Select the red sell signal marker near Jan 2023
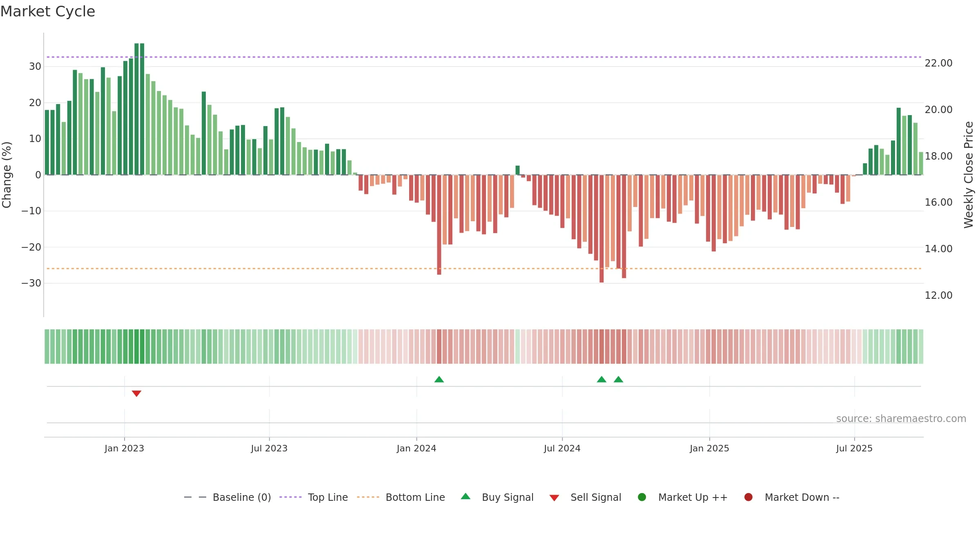 tap(136, 393)
